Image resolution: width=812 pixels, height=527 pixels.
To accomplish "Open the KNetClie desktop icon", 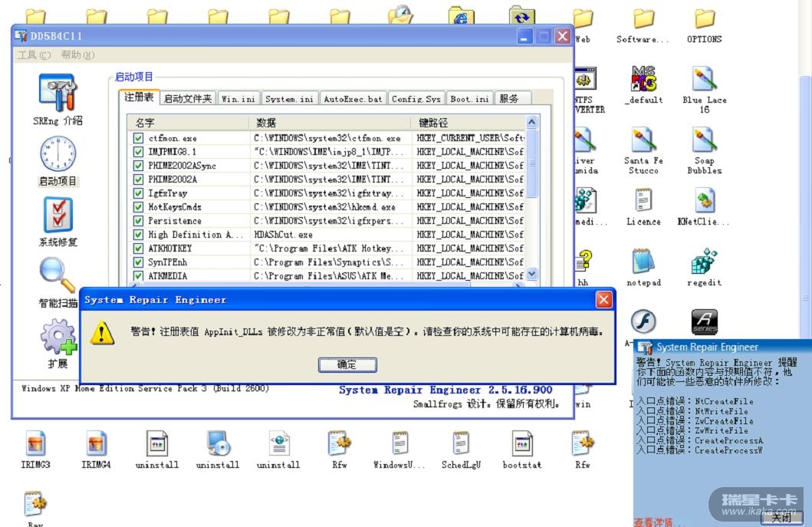I will 704,200.
